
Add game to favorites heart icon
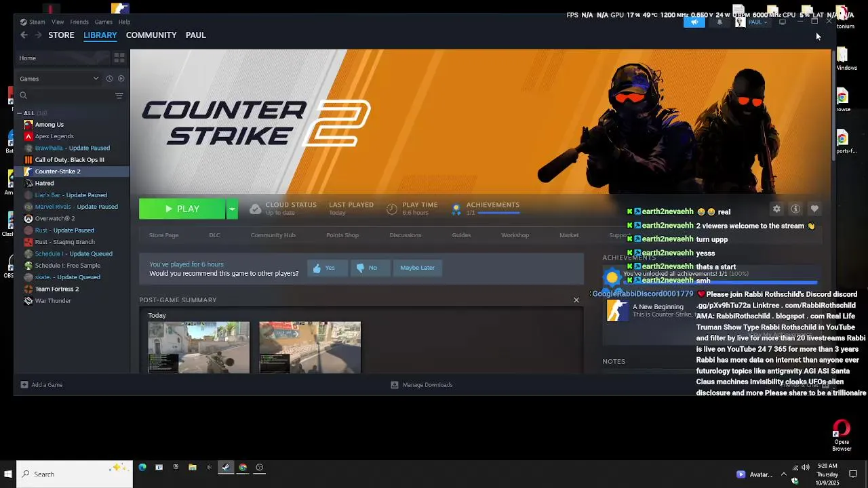pyautogui.click(x=814, y=209)
